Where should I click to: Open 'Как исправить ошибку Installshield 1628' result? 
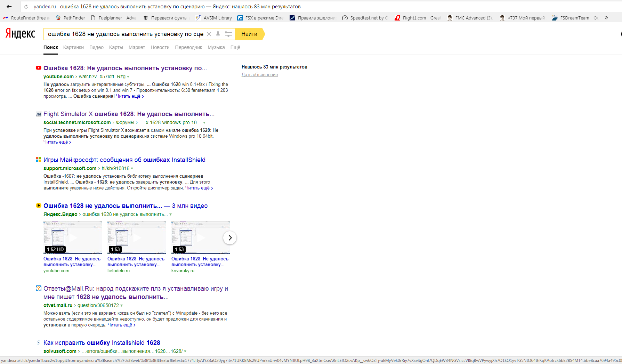[x=102, y=343]
